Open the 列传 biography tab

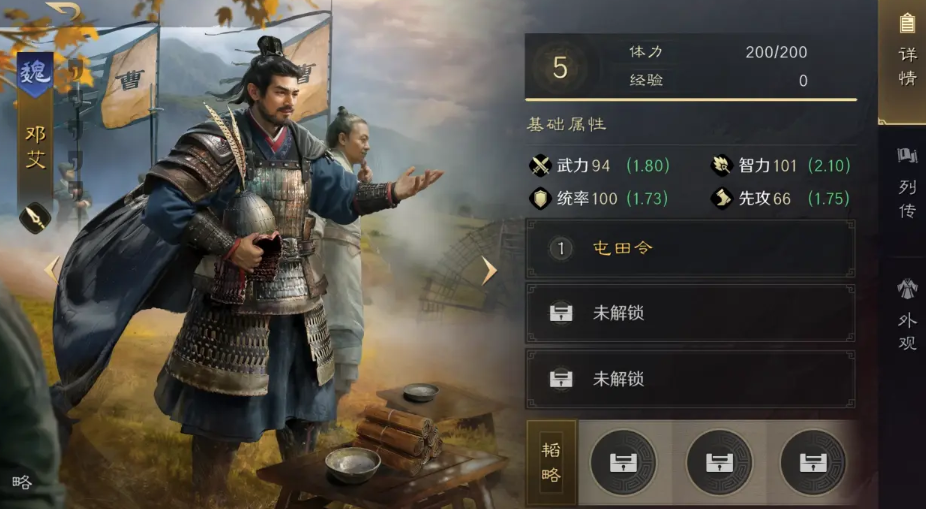907,183
